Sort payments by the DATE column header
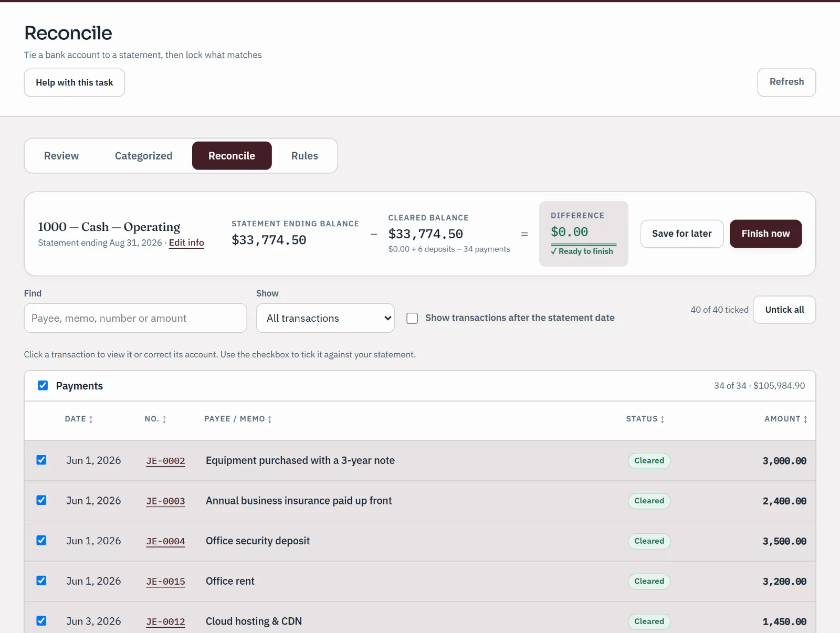840x633 pixels. (x=79, y=419)
